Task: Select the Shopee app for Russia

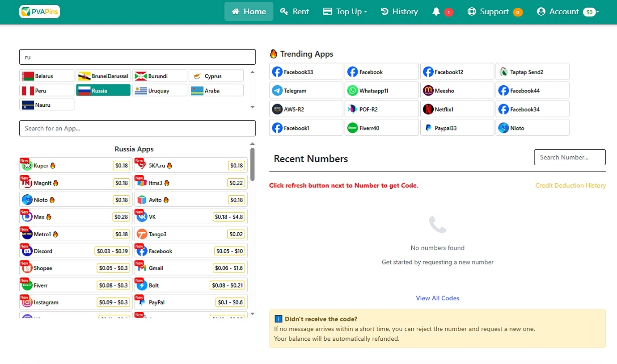Action: pyautogui.click(x=76, y=268)
